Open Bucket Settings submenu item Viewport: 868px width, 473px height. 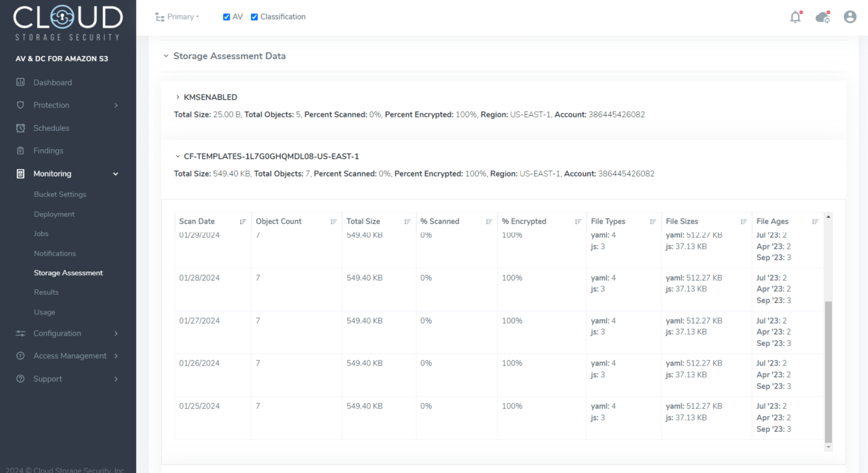(x=60, y=194)
